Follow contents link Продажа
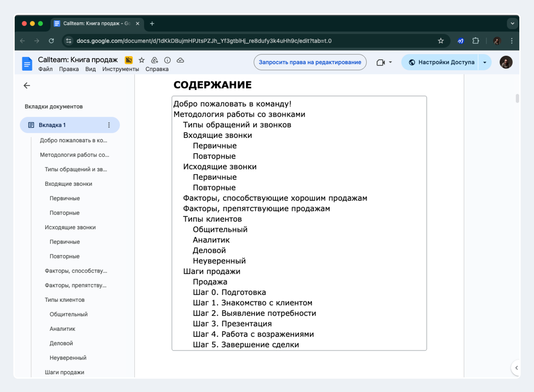534x392 pixels. 210,282
